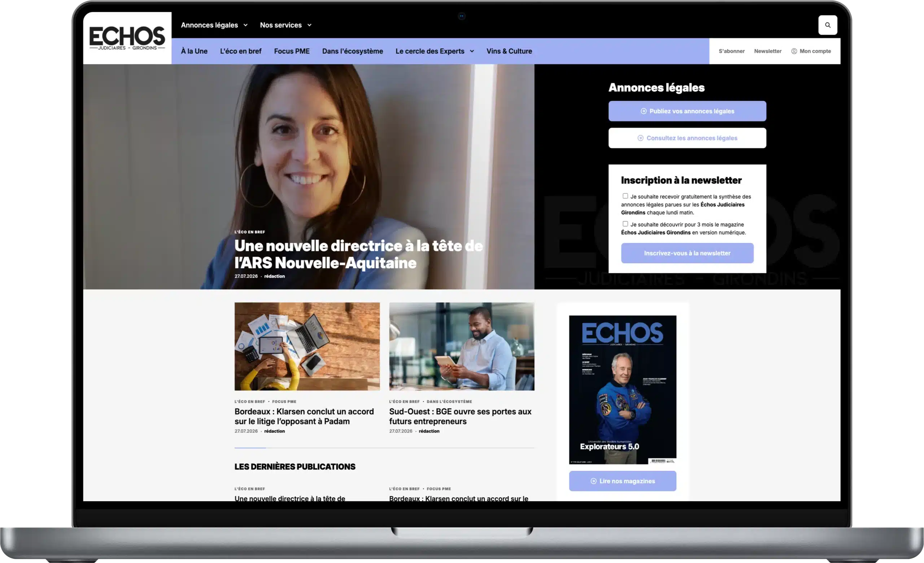This screenshot has width=924, height=563.
Task: Expand the Annonces légales chevron
Action: [246, 25]
